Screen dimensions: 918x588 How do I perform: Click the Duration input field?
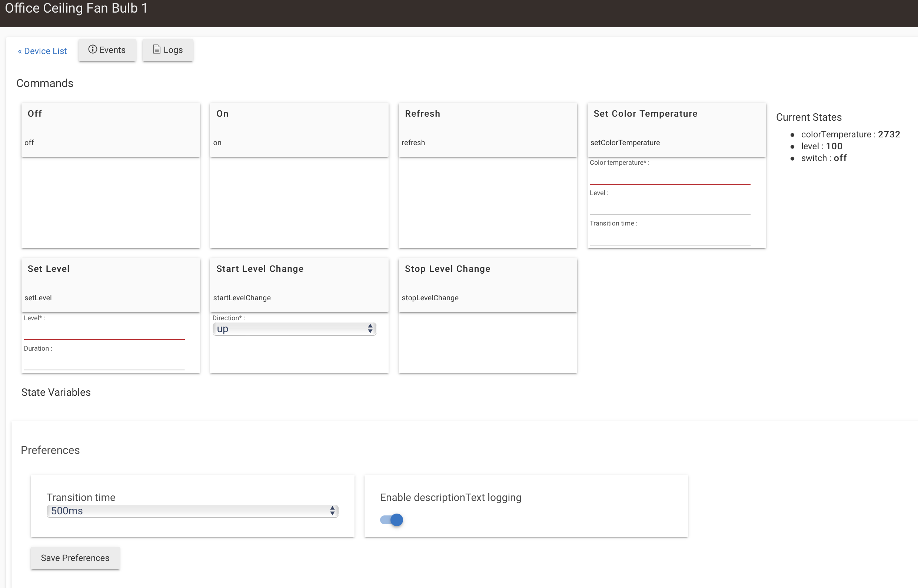tap(104, 363)
